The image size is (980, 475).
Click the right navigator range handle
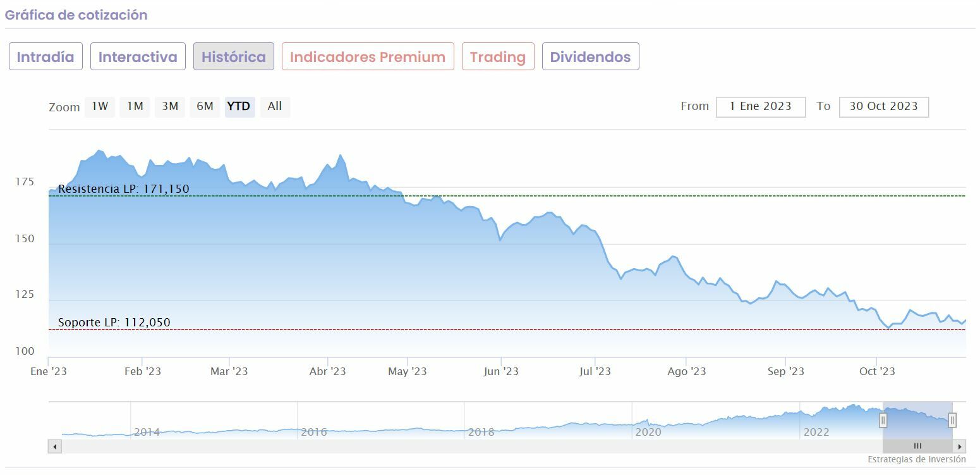(x=952, y=420)
